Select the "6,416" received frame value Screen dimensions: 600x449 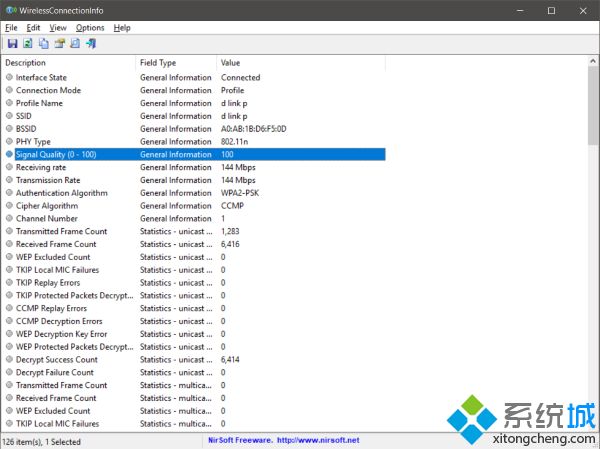pos(230,244)
